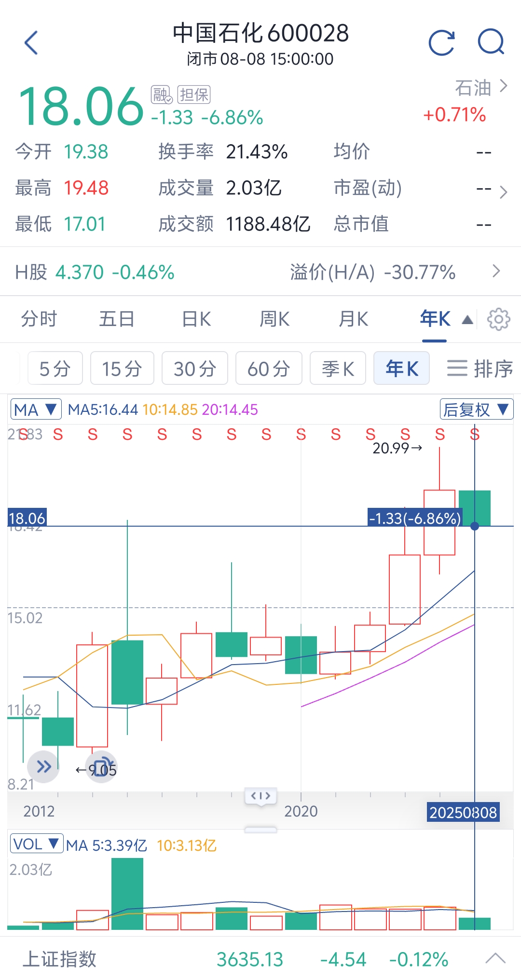This screenshot has width=521, height=980.
Task: Select the 年K main tab
Action: (x=435, y=319)
